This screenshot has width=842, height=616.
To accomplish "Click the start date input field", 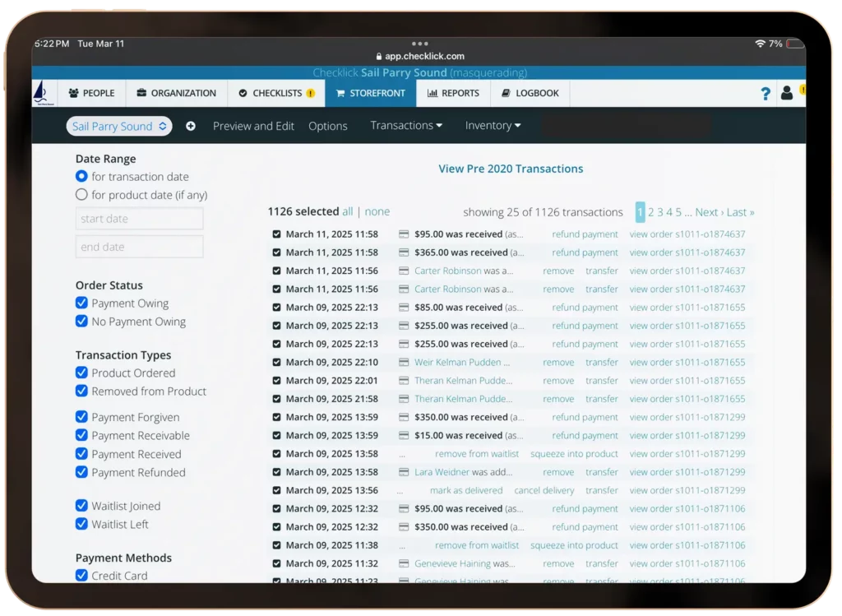I will [140, 219].
